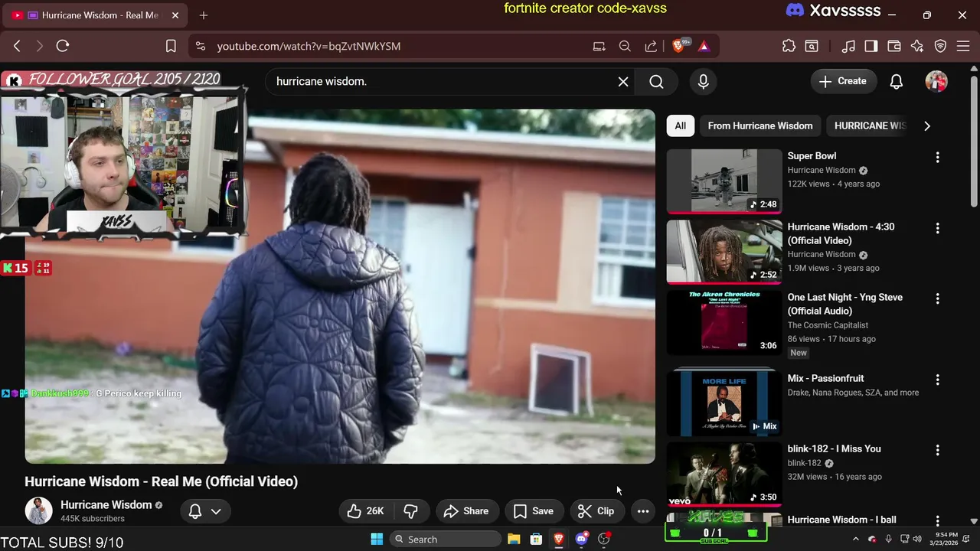This screenshot has width=980, height=551.
Task: Click the zoom-out magnifier in address bar
Action: coord(625,46)
